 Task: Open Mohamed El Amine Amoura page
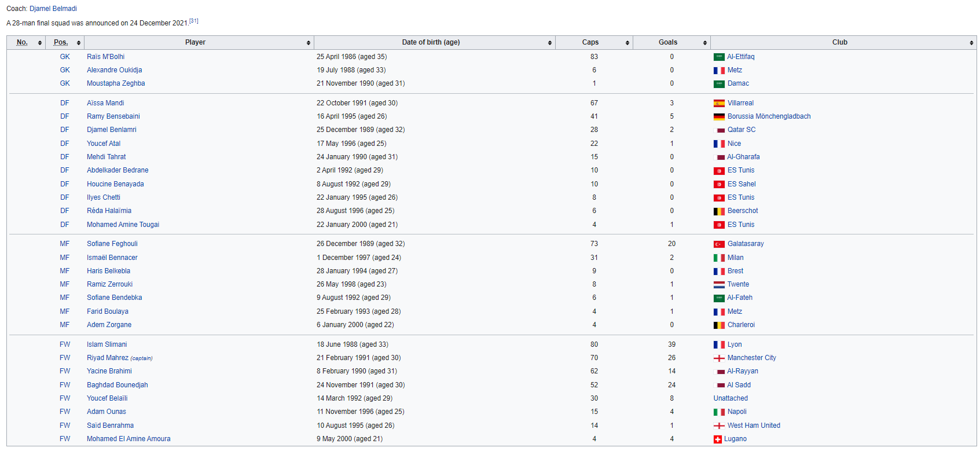pos(129,439)
